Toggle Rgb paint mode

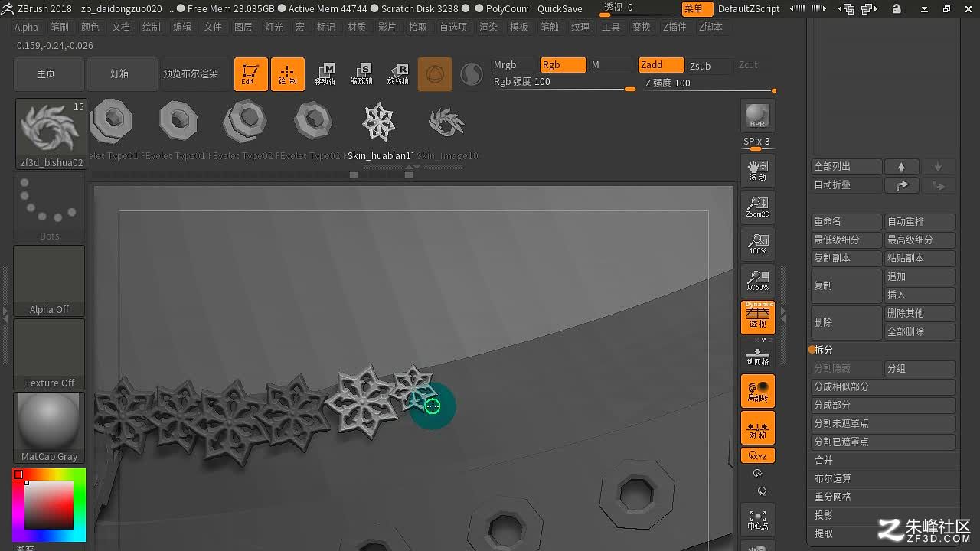coord(563,65)
